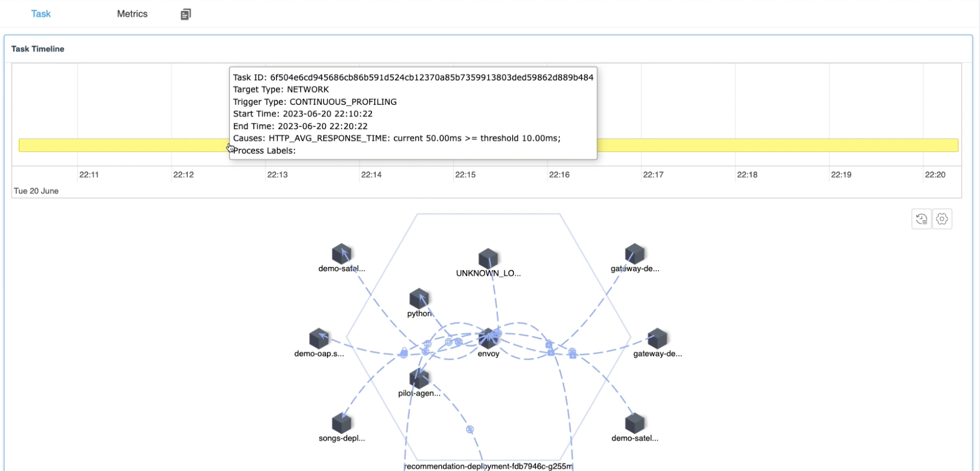Click the recommendation-deployment-fdb7946c-g255m label
980x471 pixels.
coord(488,466)
